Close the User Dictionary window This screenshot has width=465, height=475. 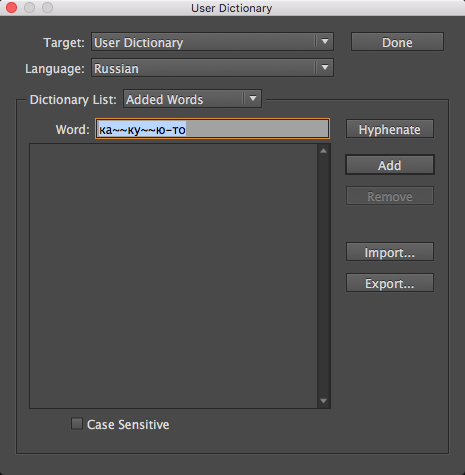point(11,7)
